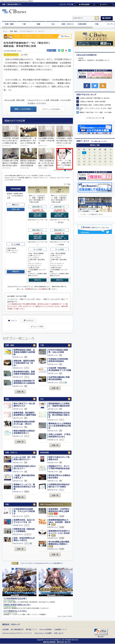
Task: Click 無料プラン 手続きへ進む button
Action: tap(16, 209)
